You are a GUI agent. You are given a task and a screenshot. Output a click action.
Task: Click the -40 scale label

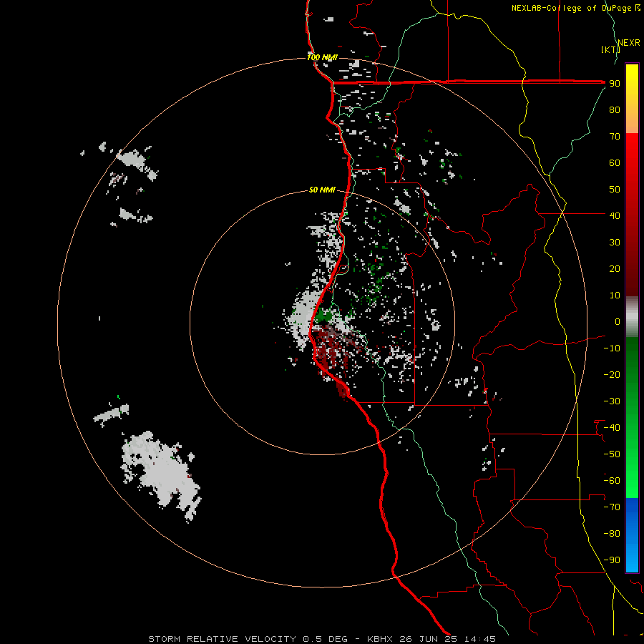pos(612,428)
